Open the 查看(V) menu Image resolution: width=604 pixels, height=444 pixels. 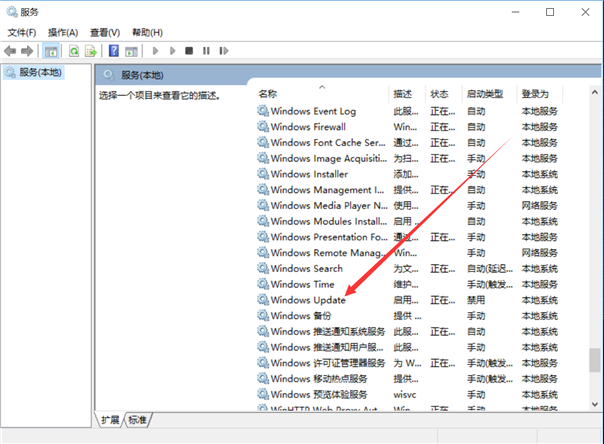pyautogui.click(x=105, y=33)
